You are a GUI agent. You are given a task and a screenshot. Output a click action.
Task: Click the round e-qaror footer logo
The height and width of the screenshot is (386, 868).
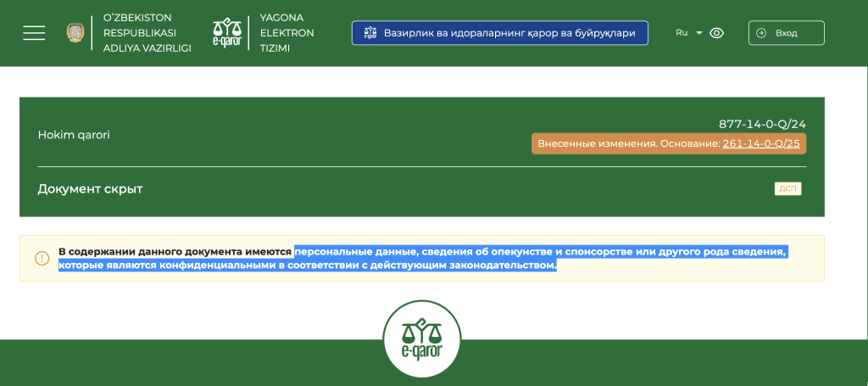coord(421,338)
